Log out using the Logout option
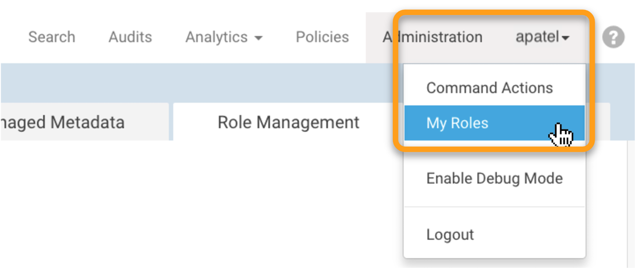 pyautogui.click(x=450, y=235)
